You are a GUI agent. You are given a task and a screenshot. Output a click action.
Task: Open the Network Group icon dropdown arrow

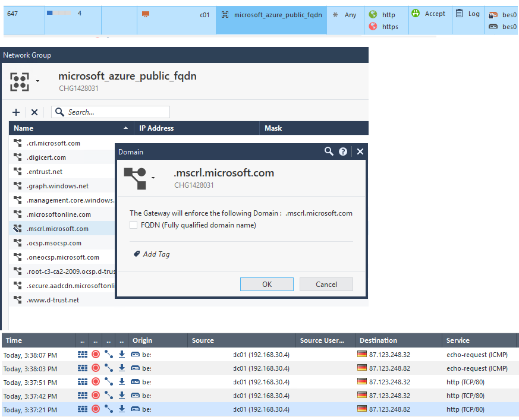click(37, 81)
